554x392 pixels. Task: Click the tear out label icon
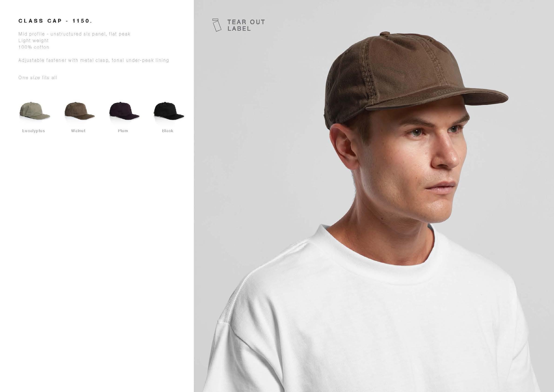tap(217, 25)
